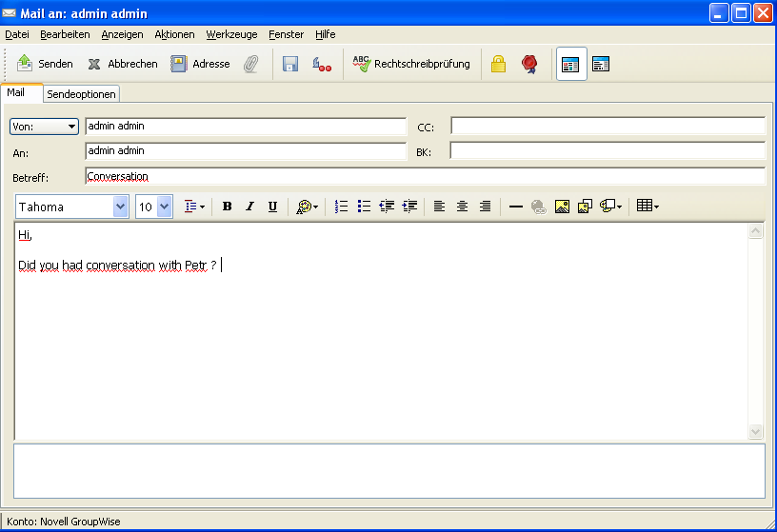The width and height of the screenshot is (777, 532).
Task: Run Rechtschreibprüfung spell check
Action: [x=410, y=64]
